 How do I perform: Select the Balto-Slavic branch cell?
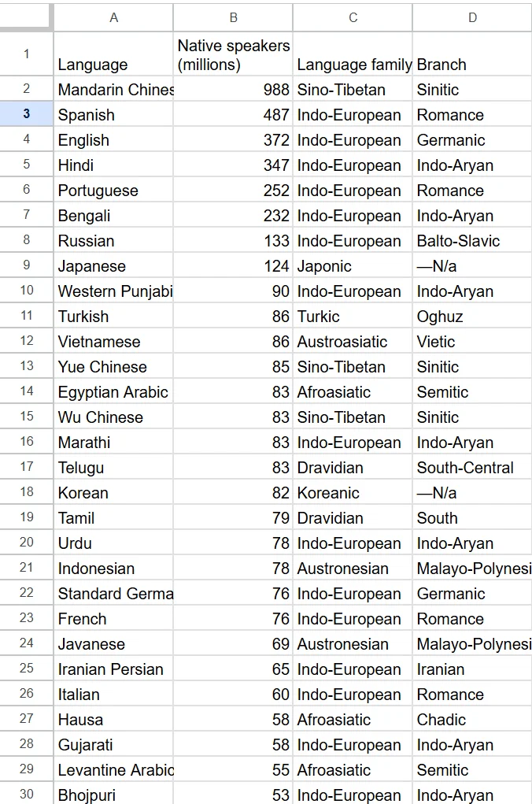pos(472,240)
